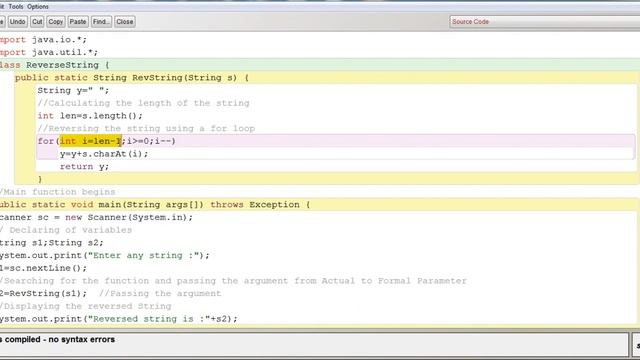Click the 'int len=s.length();' line
The image size is (640, 360).
(x=90, y=116)
